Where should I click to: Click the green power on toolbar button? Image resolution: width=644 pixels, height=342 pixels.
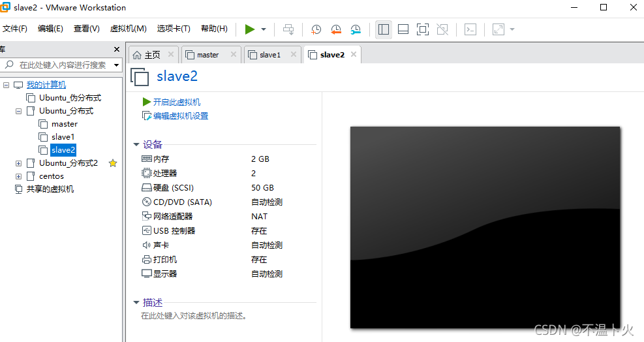250,29
